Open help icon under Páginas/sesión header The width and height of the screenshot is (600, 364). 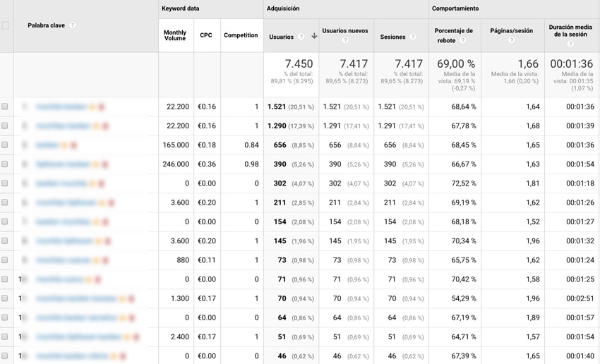pos(511,41)
